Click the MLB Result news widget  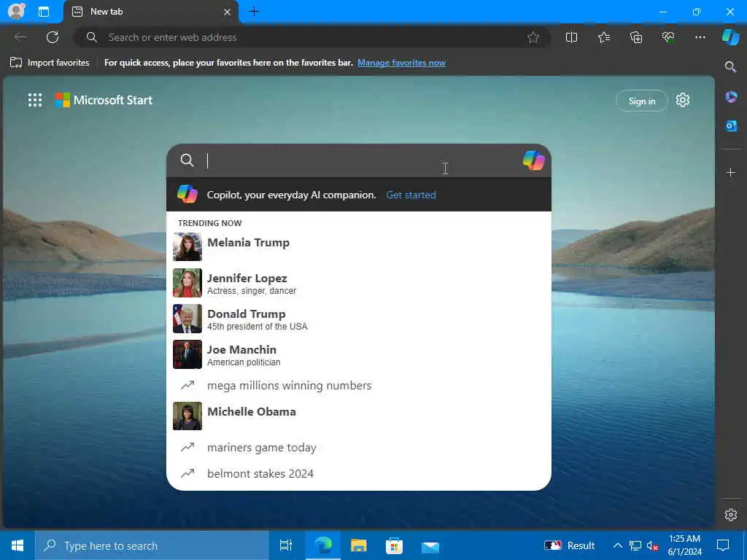[570, 545]
